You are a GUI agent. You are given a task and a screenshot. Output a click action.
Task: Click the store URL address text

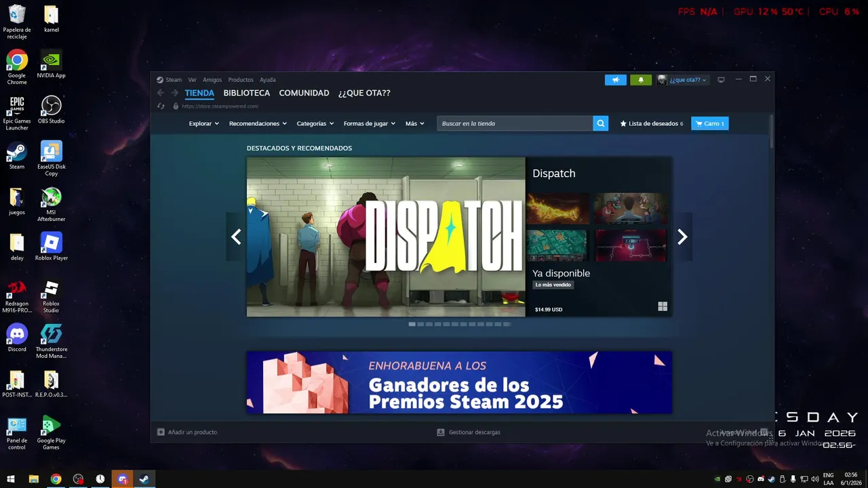pos(220,106)
